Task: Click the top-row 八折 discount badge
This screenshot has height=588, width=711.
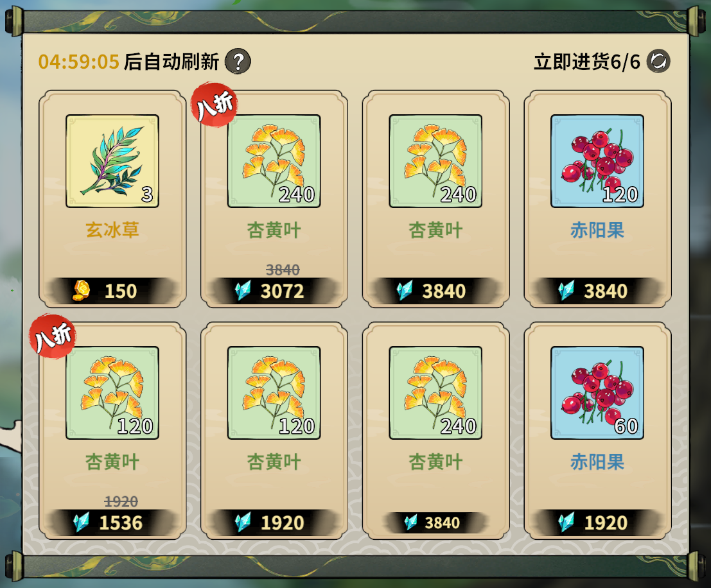Action: [x=215, y=105]
